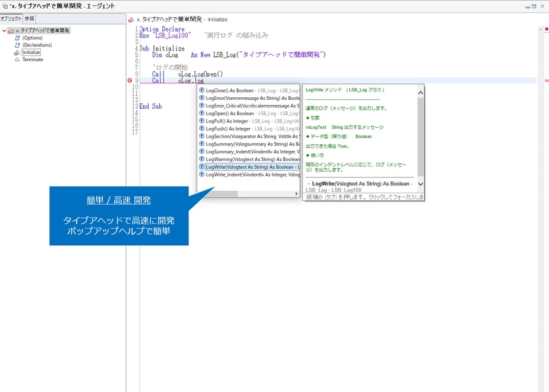Choose LogWarning(Vslogtext As String) suggestion

[x=250, y=159]
